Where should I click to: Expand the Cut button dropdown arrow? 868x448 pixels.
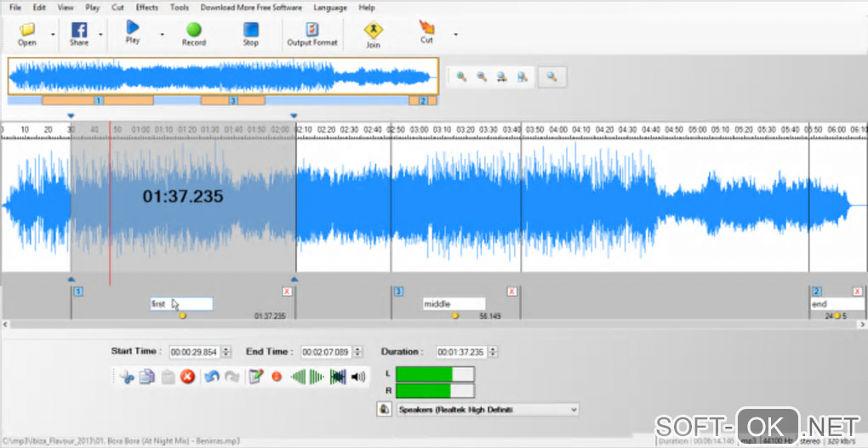[x=455, y=34]
